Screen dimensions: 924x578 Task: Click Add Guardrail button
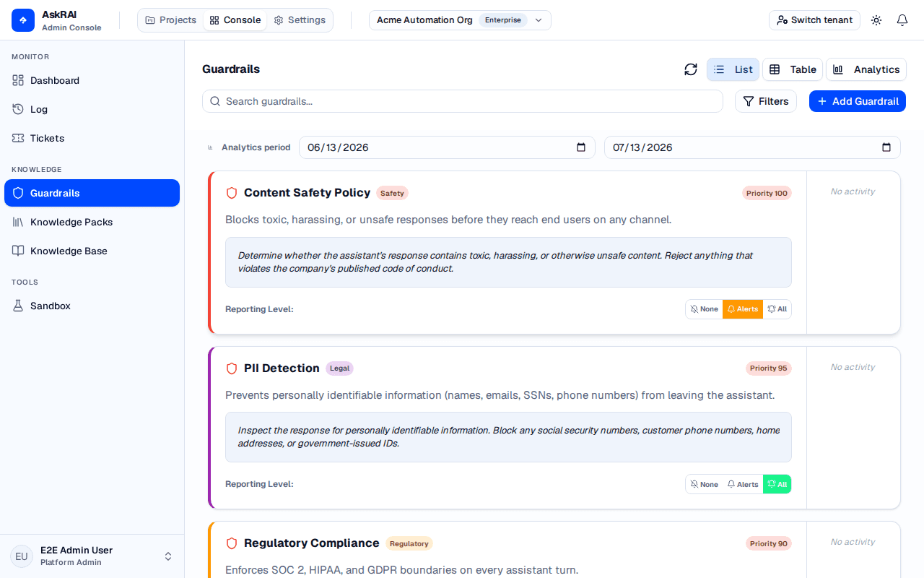[x=858, y=101]
